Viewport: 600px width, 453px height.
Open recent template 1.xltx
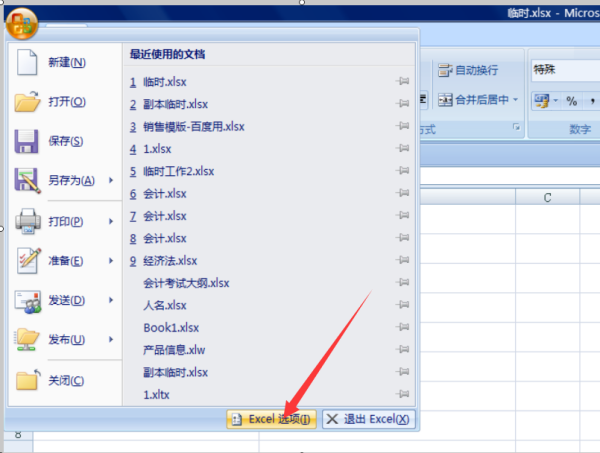point(268,394)
